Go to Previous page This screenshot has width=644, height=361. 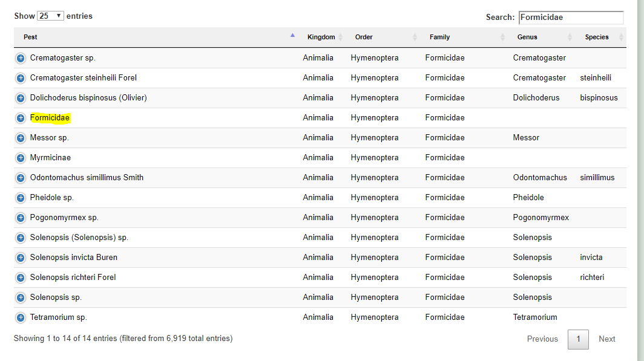[x=542, y=339]
